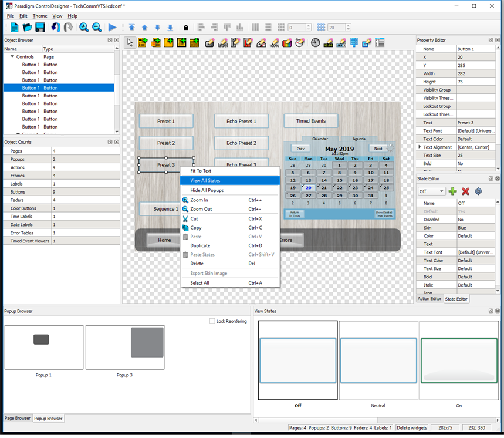504x438 pixels.
Task: Click the Timed Events button on canvas
Action: pos(310,121)
